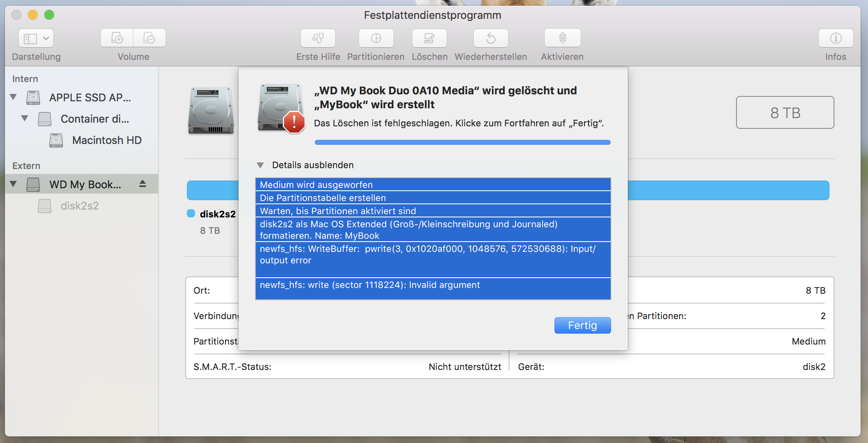Collapse the APPLE SSD tree entry

[x=14, y=97]
